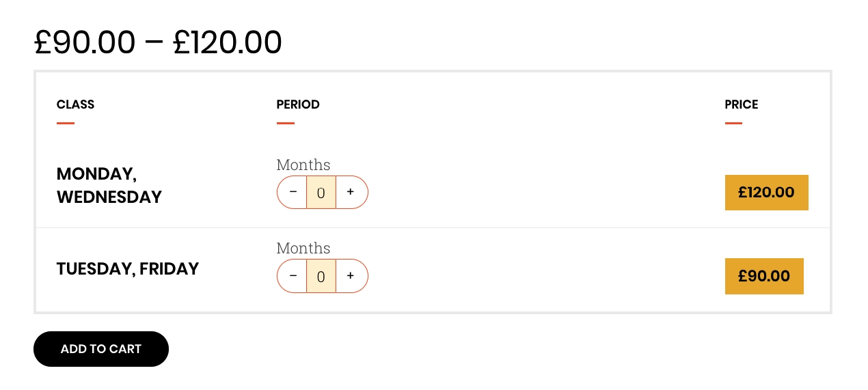Click the orange underline beneath CLASS
Image resolution: width=868 pixels, height=390 pixels.
point(66,124)
